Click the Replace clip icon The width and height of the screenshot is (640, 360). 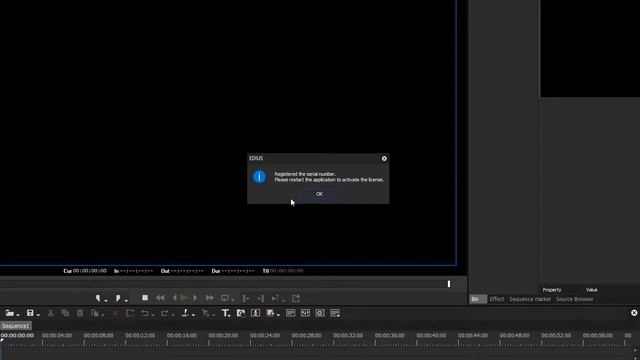[95, 313]
